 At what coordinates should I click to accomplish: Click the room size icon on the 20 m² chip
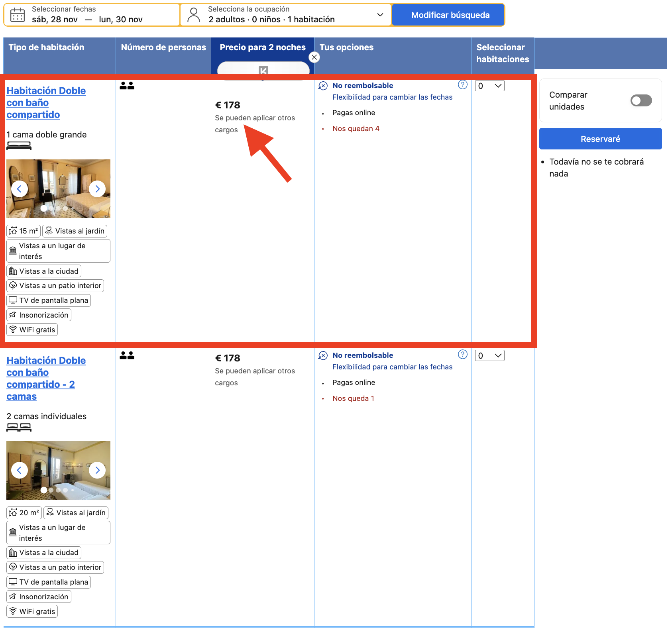tap(13, 512)
